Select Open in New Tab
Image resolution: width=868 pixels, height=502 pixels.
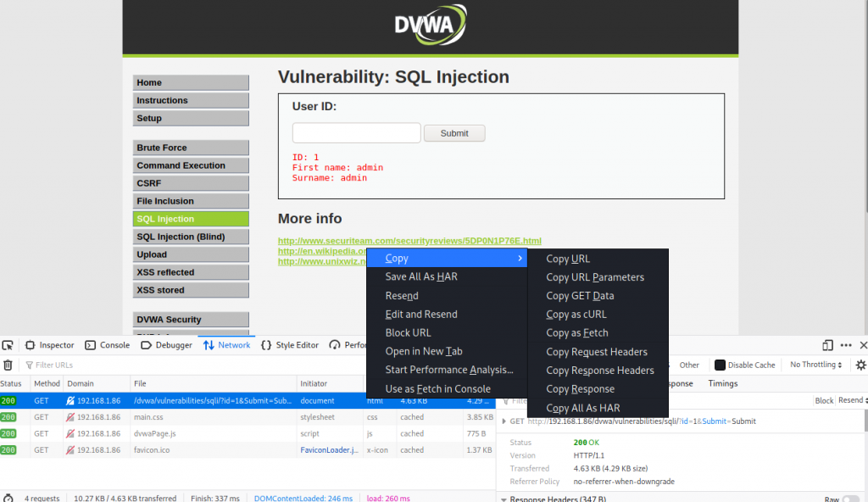[x=447, y=351]
